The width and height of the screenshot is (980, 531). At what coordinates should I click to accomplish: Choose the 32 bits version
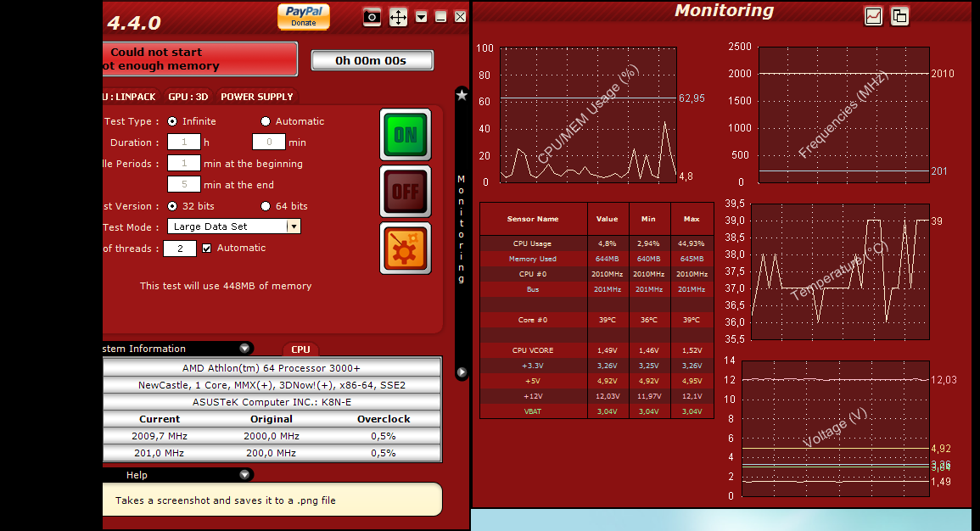(x=172, y=206)
